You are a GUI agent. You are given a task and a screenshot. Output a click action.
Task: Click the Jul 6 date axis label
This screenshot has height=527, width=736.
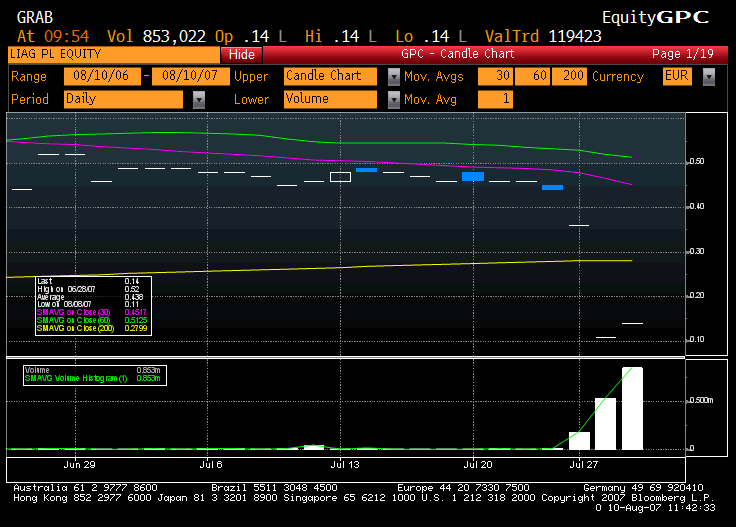tap(211, 465)
